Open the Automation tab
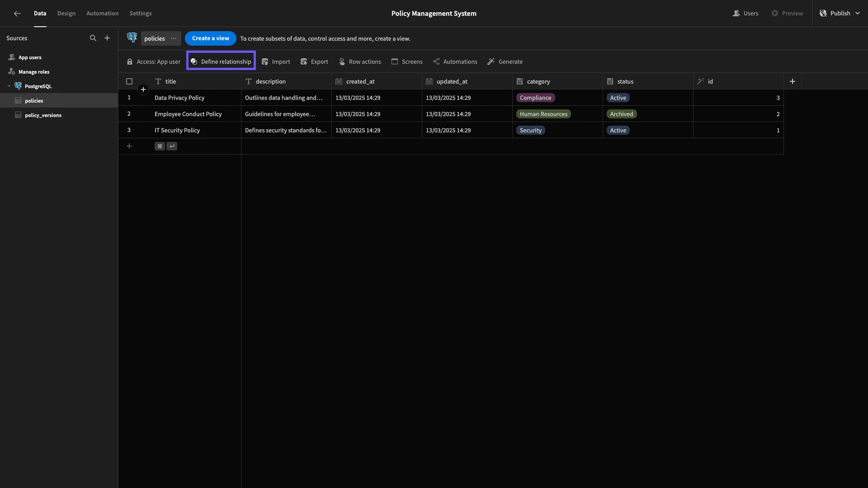The width and height of the screenshot is (868, 488). click(102, 13)
